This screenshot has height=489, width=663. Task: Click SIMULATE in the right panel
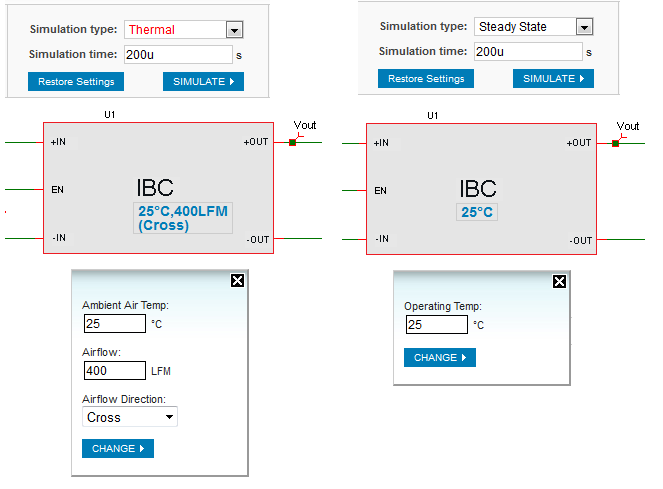553,79
